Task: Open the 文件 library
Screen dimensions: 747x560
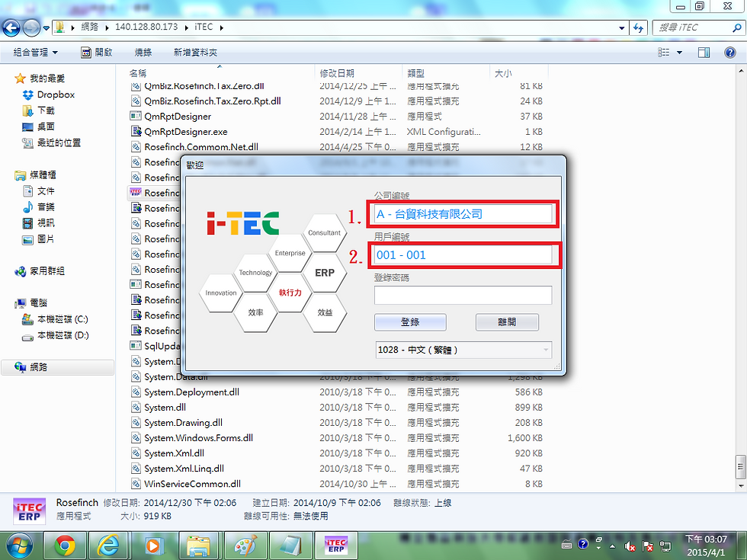Action: point(46,191)
